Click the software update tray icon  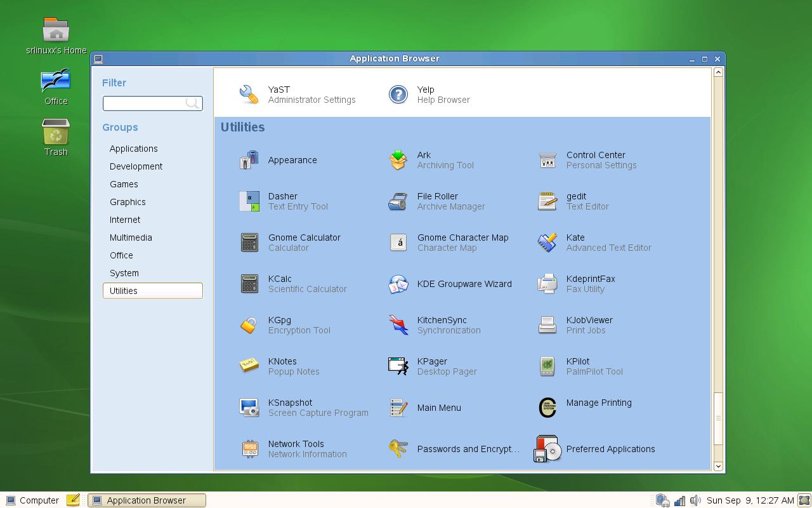coord(662,500)
